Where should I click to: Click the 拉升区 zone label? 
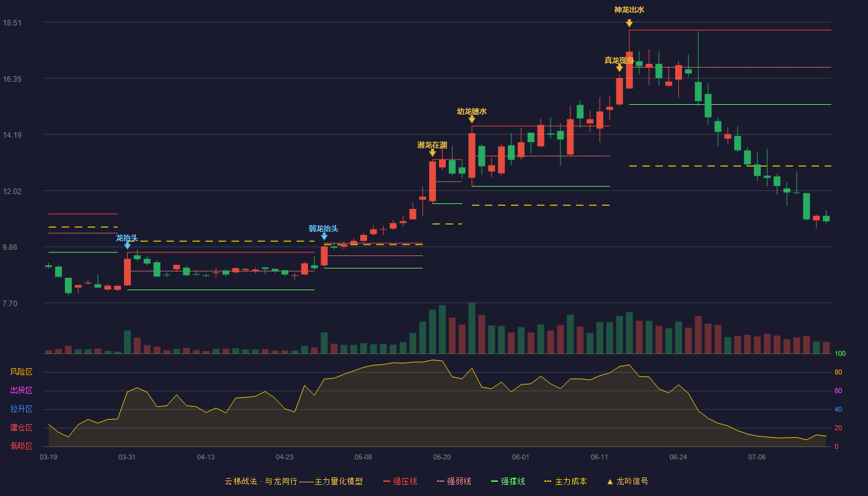(x=21, y=409)
